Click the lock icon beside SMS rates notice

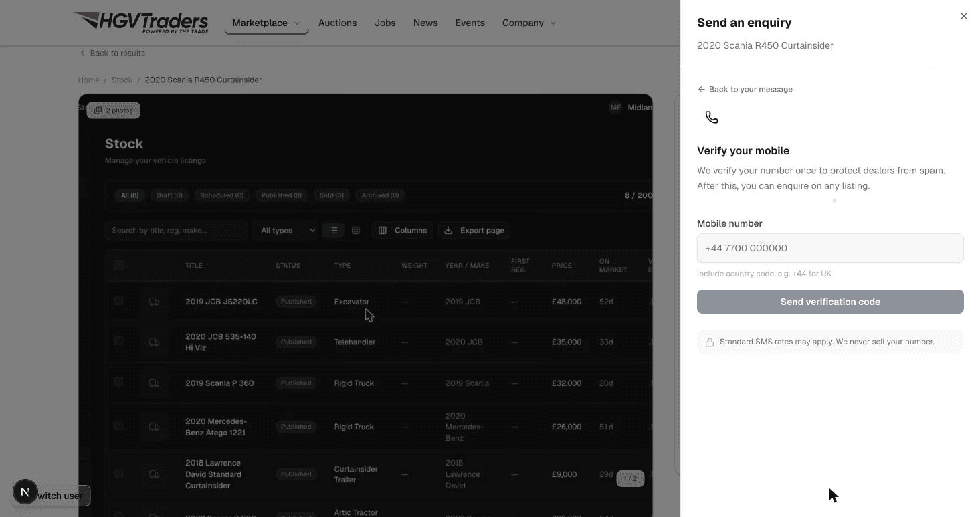(710, 342)
